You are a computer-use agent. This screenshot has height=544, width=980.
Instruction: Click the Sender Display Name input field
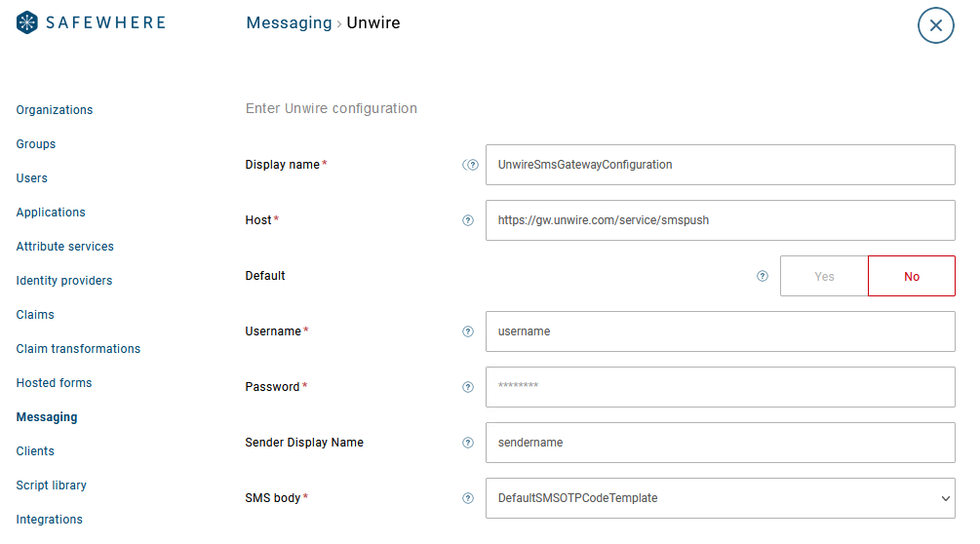click(720, 443)
